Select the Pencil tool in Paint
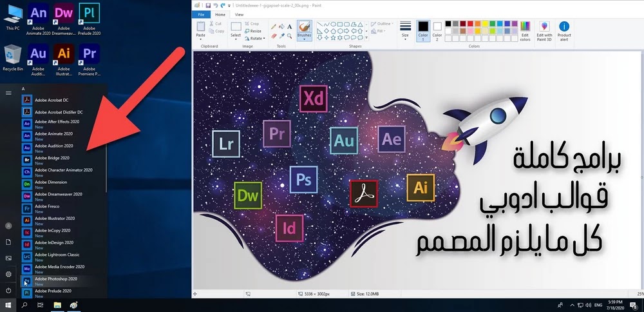 pyautogui.click(x=274, y=26)
